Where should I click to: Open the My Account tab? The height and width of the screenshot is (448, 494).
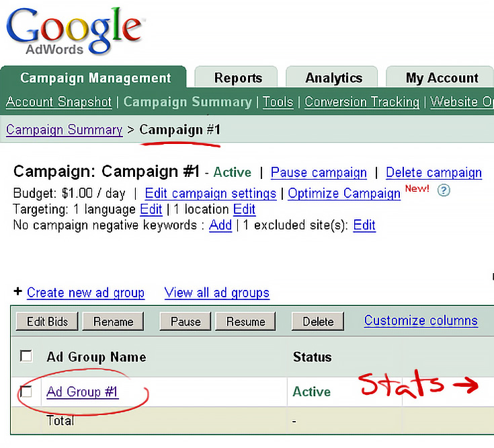click(442, 78)
